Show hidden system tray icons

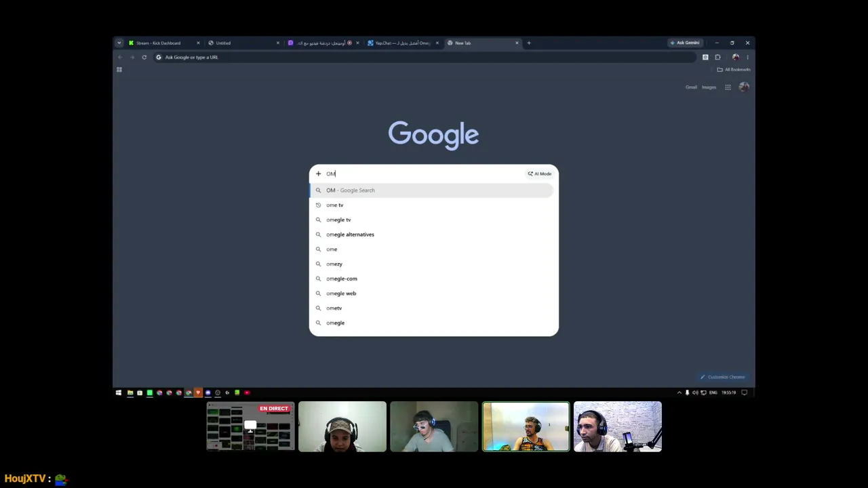pos(679,392)
